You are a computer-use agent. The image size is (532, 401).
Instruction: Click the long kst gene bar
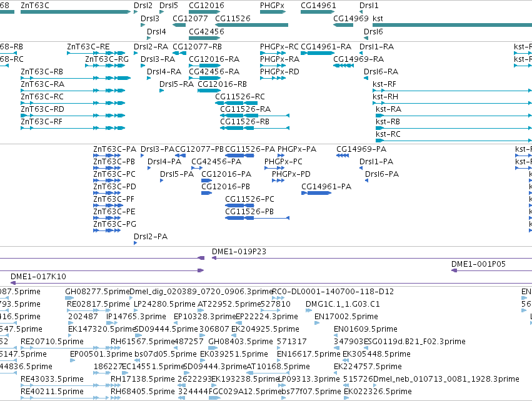pos(452,25)
